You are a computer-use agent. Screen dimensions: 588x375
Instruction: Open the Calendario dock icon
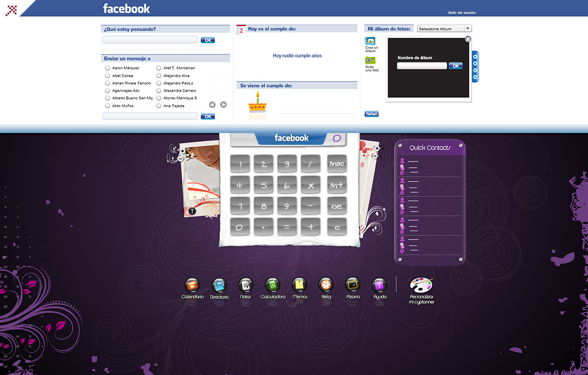point(192,285)
